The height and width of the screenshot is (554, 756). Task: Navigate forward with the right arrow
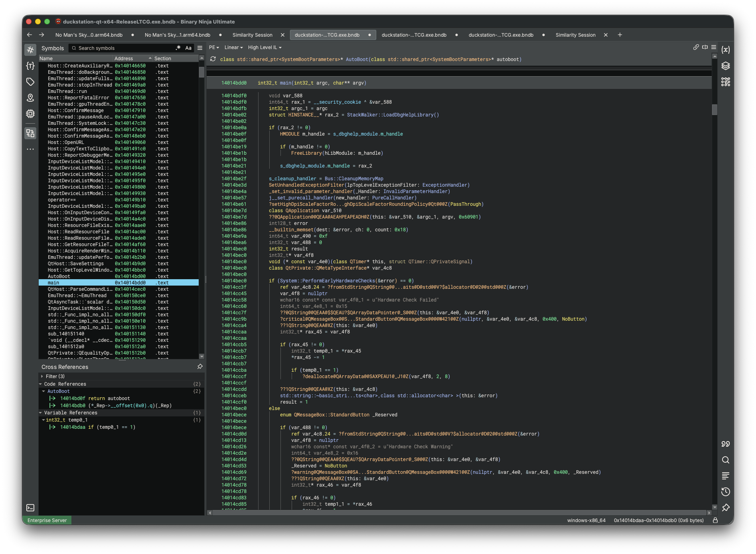[41, 35]
